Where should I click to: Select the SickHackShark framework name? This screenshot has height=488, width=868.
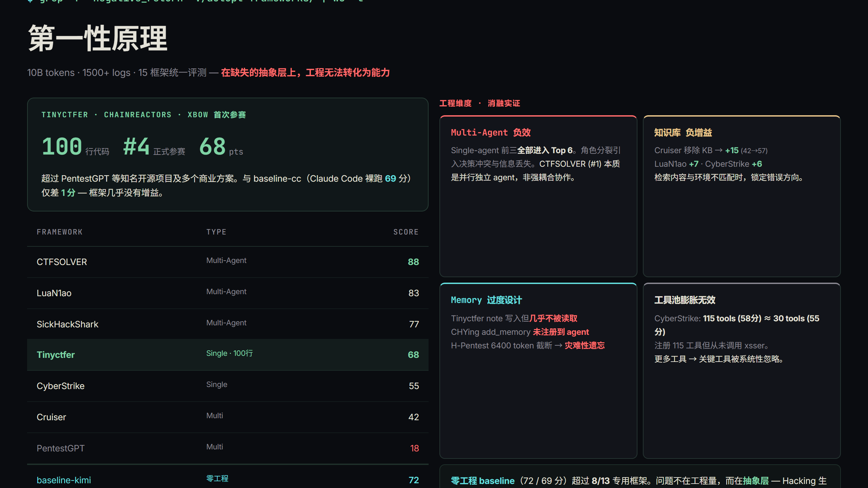tap(67, 324)
